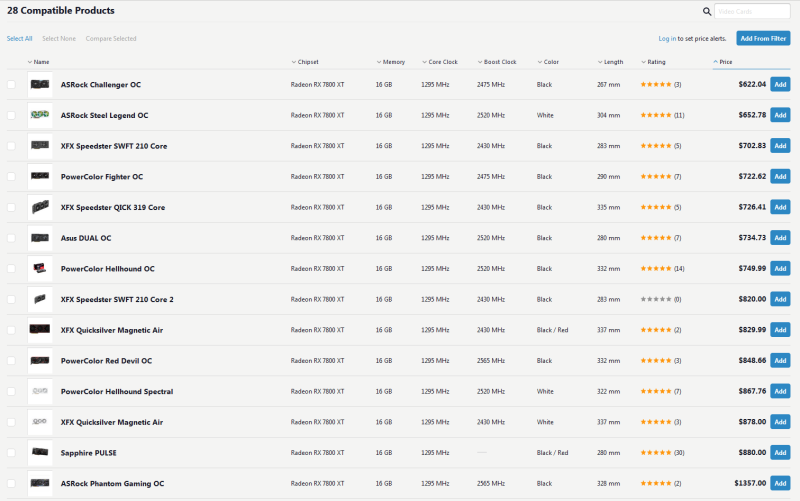Click the $1357.00 price
The height and width of the screenshot is (501, 800).
(x=750, y=483)
